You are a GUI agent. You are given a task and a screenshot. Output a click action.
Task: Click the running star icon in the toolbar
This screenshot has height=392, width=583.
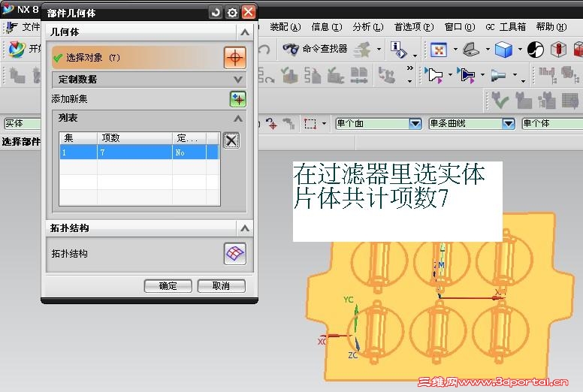click(x=363, y=50)
